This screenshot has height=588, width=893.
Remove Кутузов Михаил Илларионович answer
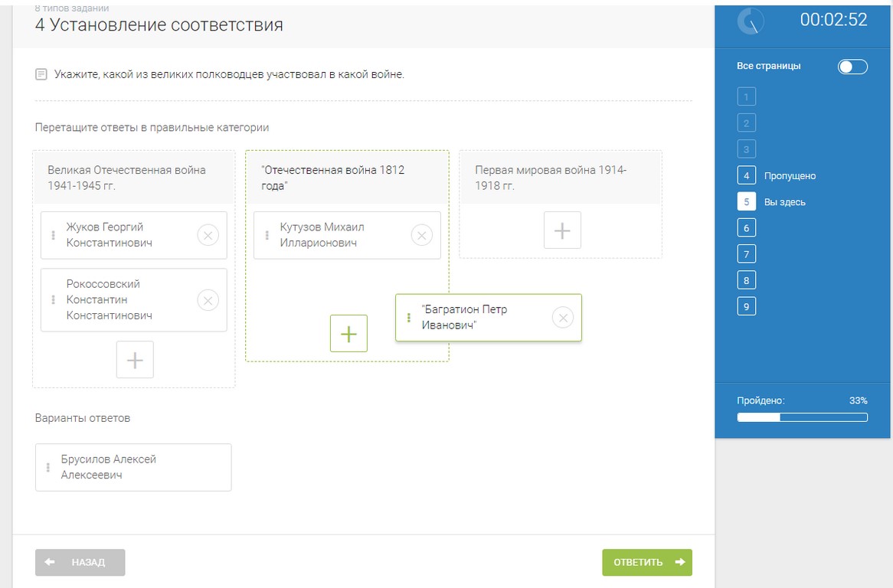[x=421, y=235]
